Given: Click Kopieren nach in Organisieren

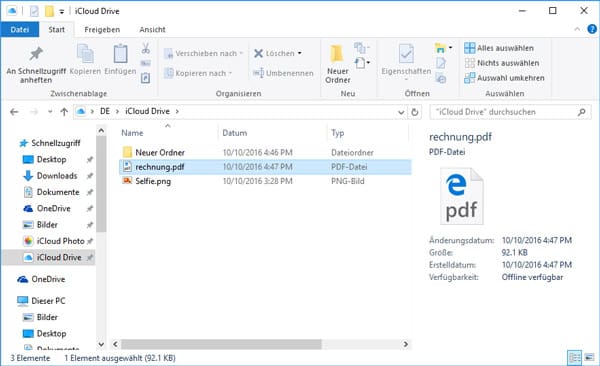Looking at the screenshot, I should click(198, 73).
